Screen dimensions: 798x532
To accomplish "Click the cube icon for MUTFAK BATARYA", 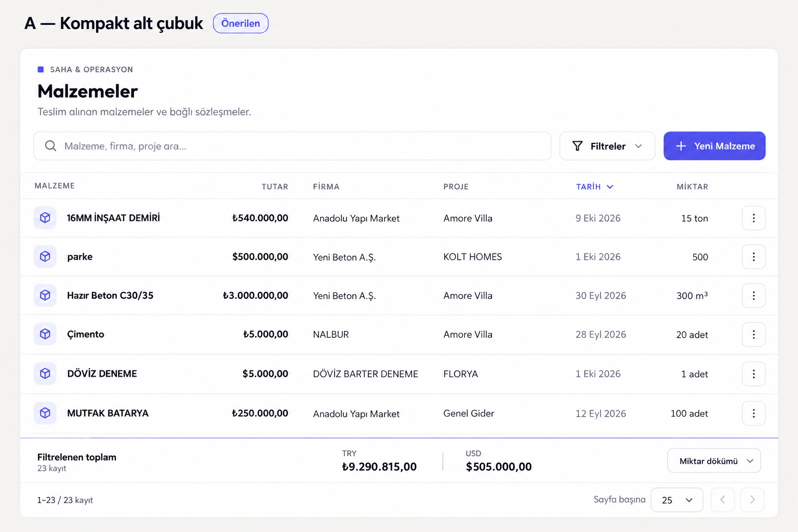I will [45, 413].
